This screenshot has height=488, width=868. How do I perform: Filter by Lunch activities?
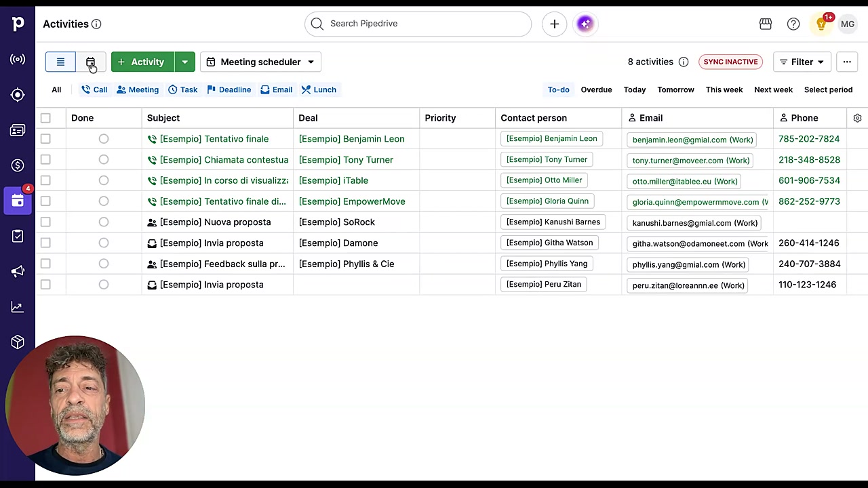click(x=319, y=89)
